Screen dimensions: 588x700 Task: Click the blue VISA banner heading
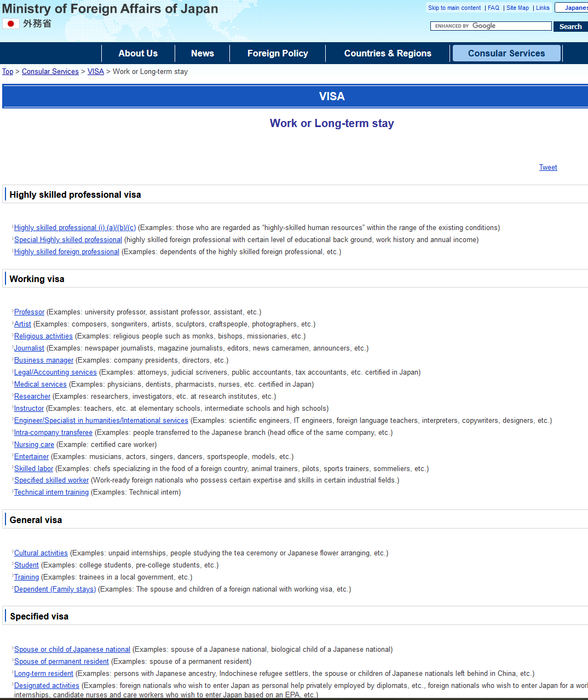pyautogui.click(x=332, y=96)
